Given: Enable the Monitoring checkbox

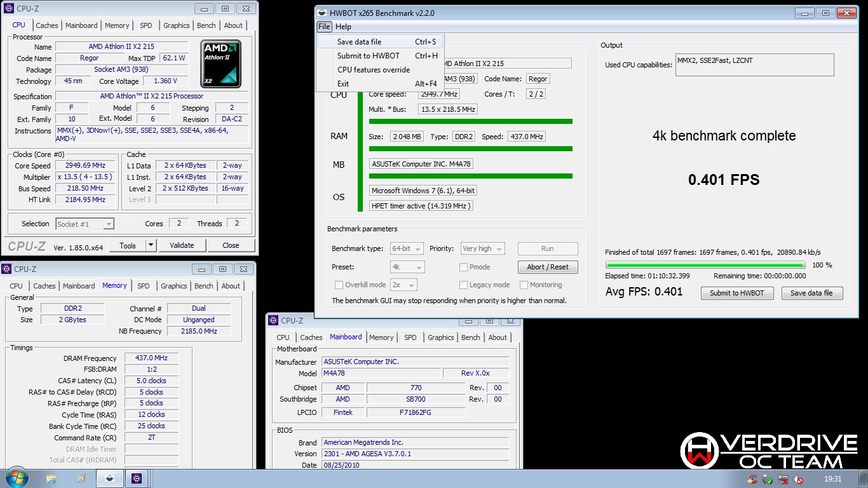Looking at the screenshot, I should click(524, 285).
